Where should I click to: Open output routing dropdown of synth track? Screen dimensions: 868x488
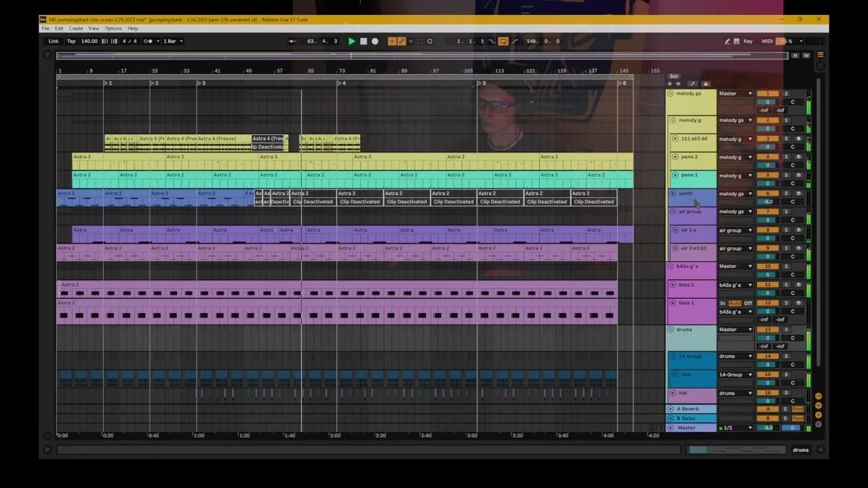[x=736, y=194]
